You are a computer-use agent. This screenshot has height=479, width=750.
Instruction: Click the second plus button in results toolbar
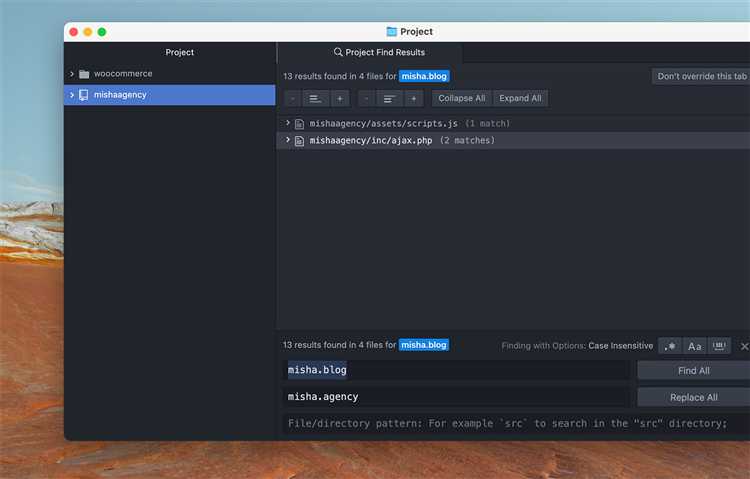[x=414, y=98]
